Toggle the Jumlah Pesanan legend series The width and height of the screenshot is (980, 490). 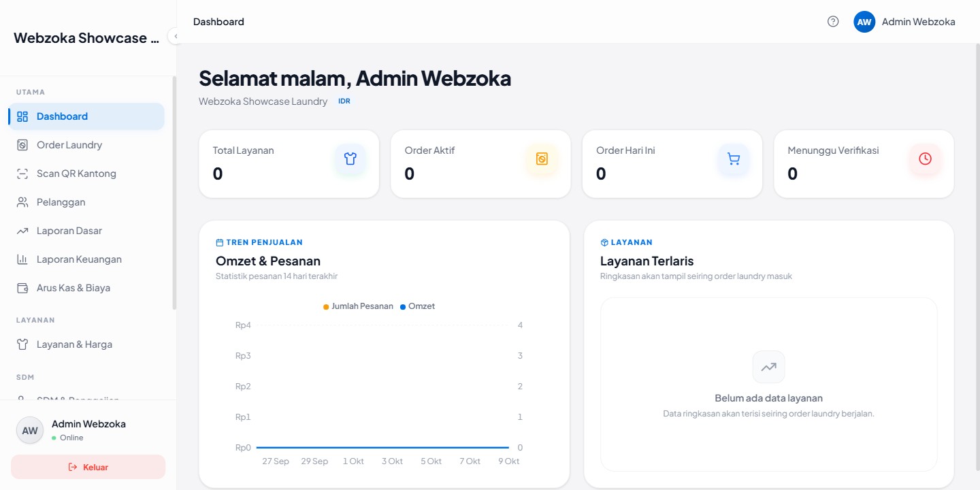click(358, 306)
